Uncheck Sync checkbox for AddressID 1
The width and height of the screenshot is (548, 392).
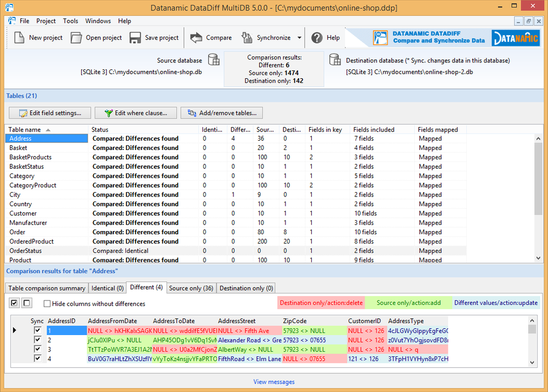(37, 331)
